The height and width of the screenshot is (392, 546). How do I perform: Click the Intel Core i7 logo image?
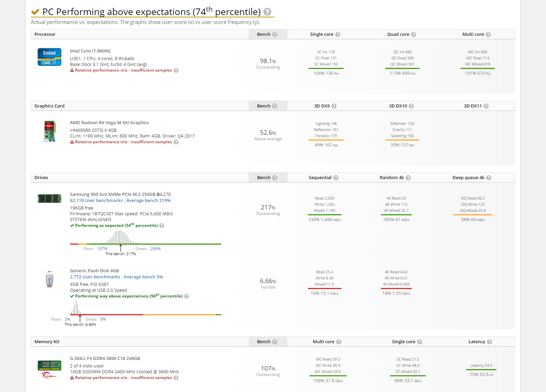(49, 57)
